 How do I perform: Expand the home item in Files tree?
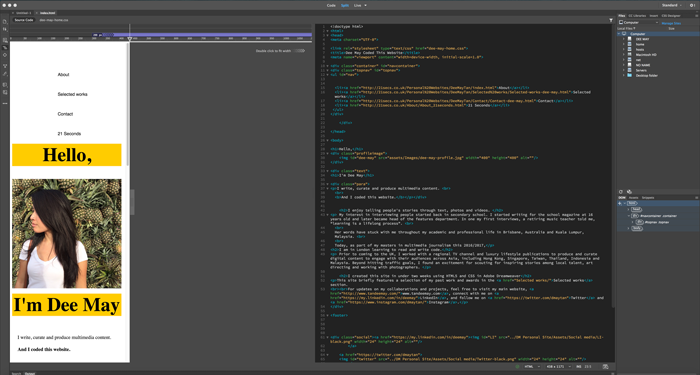[624, 44]
